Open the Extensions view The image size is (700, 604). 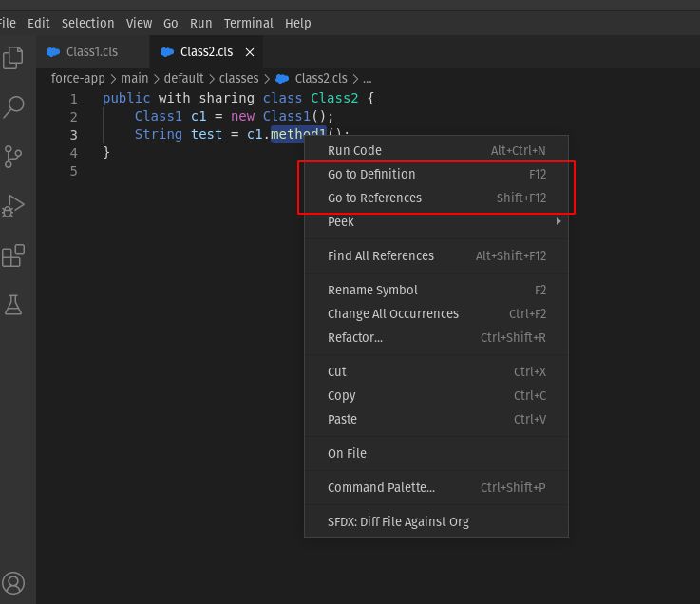pyautogui.click(x=13, y=255)
